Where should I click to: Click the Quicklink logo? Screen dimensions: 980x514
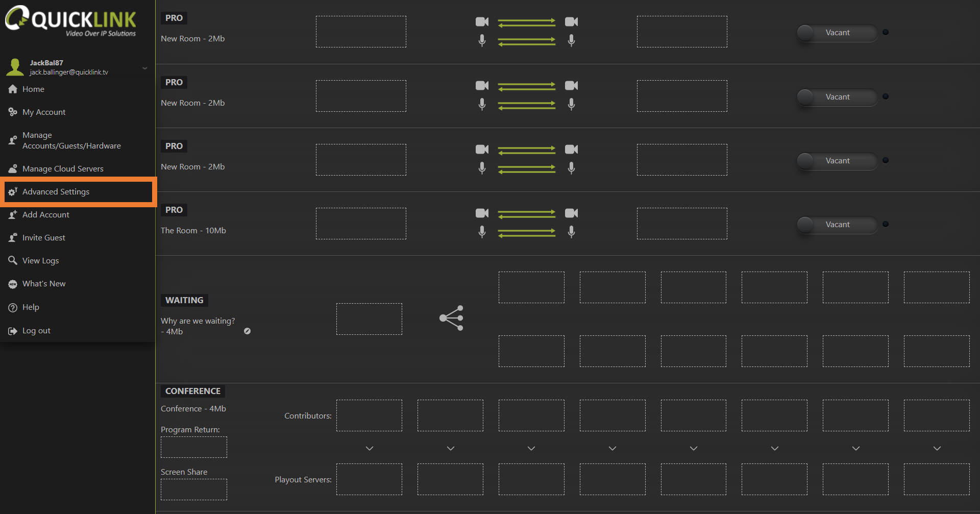click(x=70, y=21)
